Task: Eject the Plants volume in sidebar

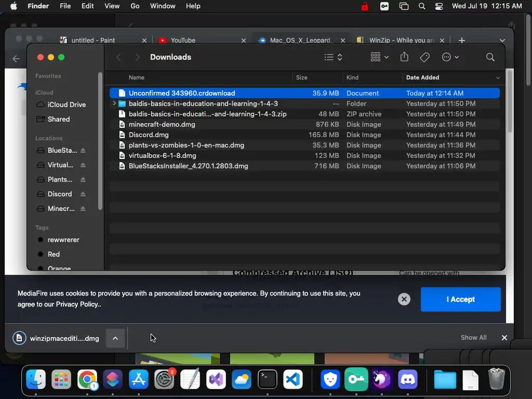Action: pyautogui.click(x=83, y=179)
